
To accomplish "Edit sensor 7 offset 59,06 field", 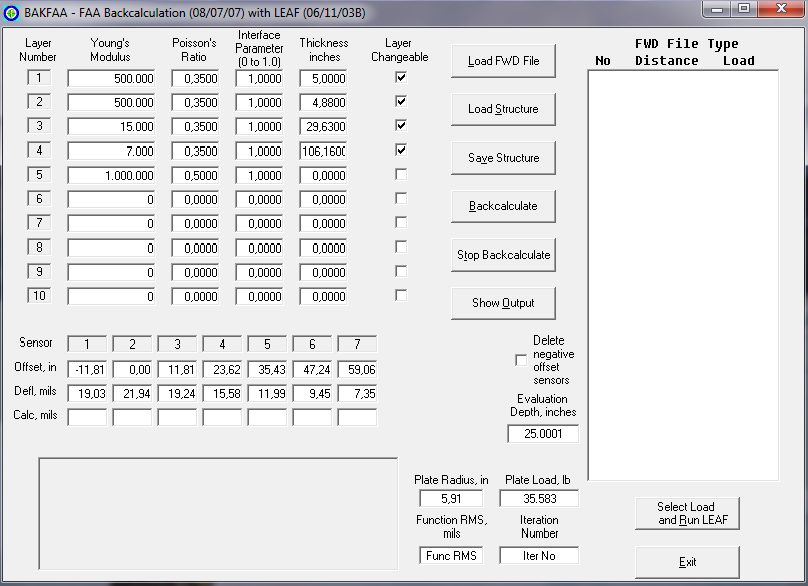I will tap(357, 370).
